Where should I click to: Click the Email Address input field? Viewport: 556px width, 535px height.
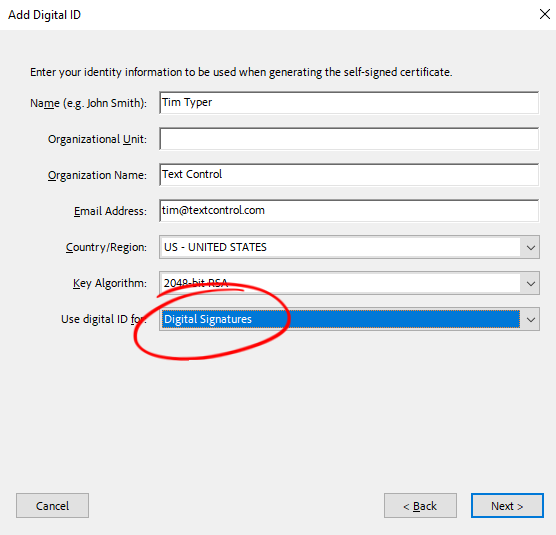pos(349,211)
